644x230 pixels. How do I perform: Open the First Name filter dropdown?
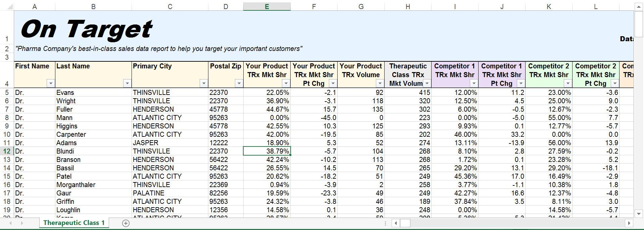point(50,83)
